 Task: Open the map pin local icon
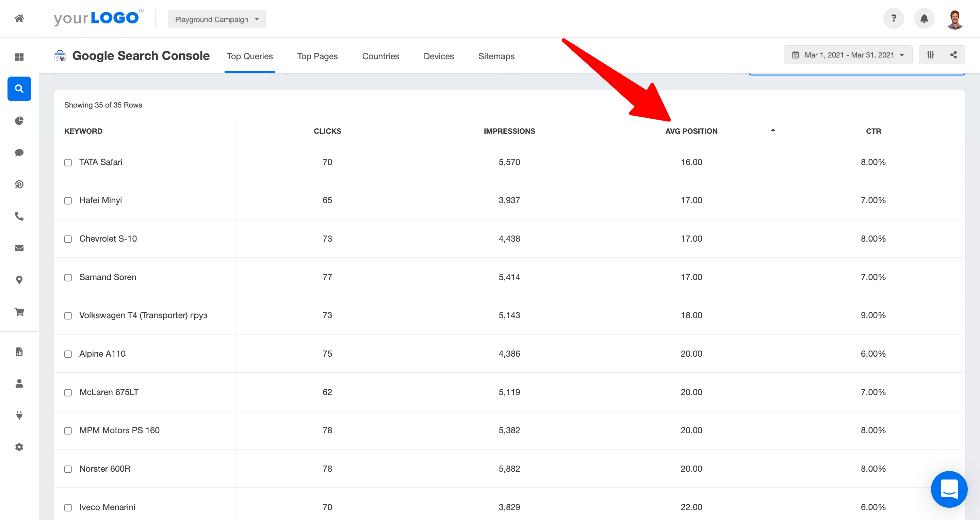[19, 280]
